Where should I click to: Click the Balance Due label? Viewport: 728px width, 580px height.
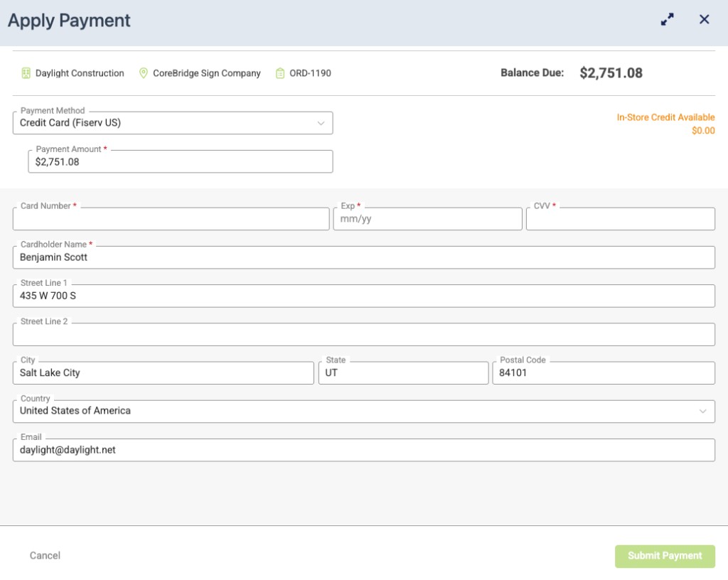click(x=532, y=72)
